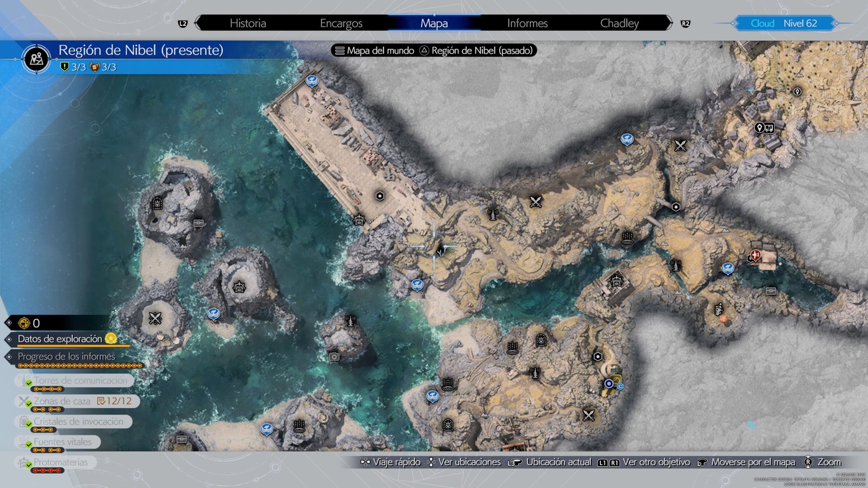Screen dimensions: 868x488
Task: Click the L2 previous-tab icon
Action: point(183,23)
